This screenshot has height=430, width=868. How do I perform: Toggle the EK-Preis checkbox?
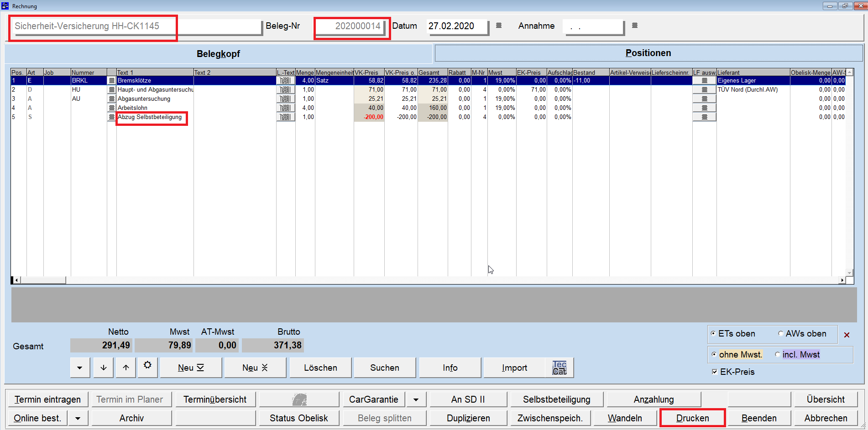(715, 372)
